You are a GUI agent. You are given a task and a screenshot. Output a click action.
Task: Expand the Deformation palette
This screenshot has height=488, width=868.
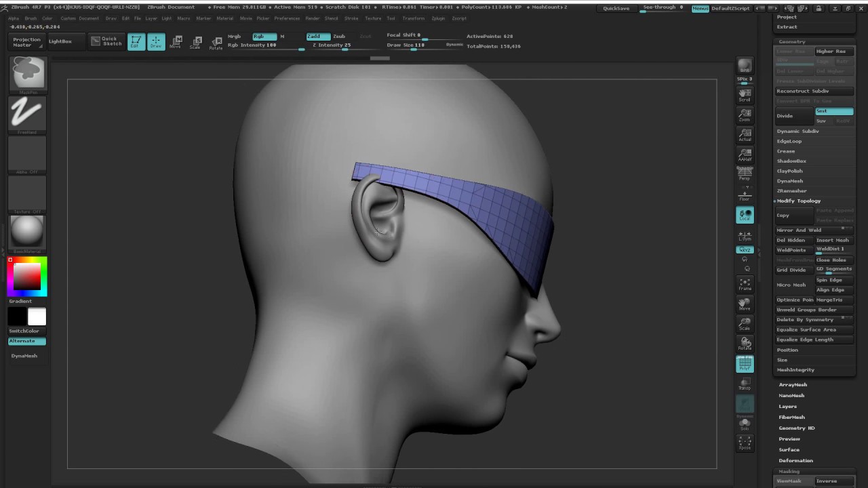point(795,460)
